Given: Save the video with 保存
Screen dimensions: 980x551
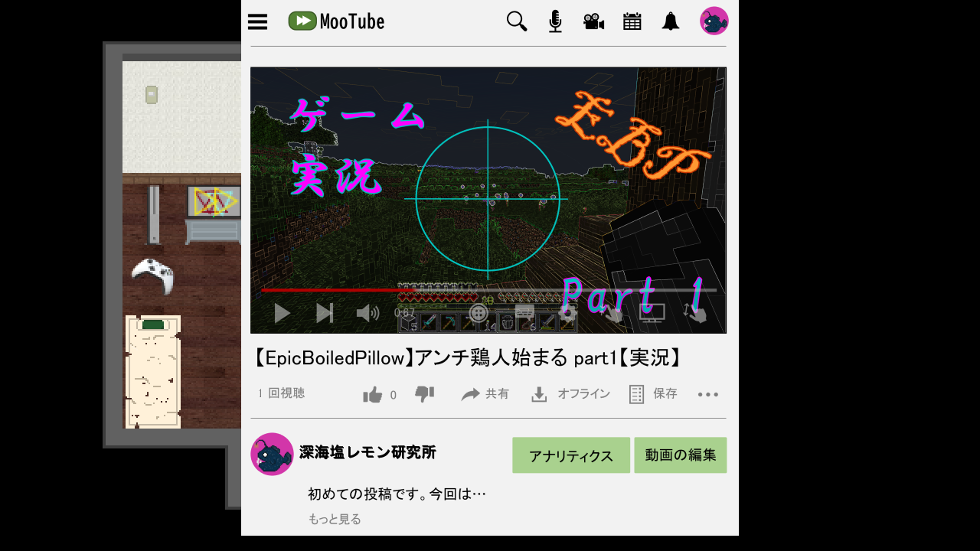Looking at the screenshot, I should [653, 394].
